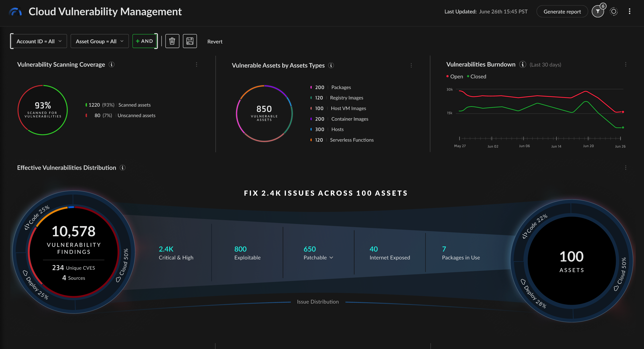Open the filters panel with 6 active filters
The width and height of the screenshot is (644, 349).
click(x=598, y=11)
